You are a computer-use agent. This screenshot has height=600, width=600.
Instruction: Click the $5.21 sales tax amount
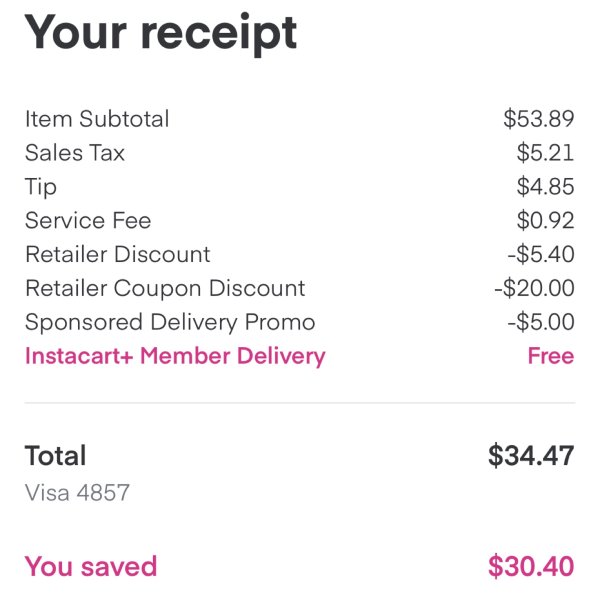tap(545, 153)
